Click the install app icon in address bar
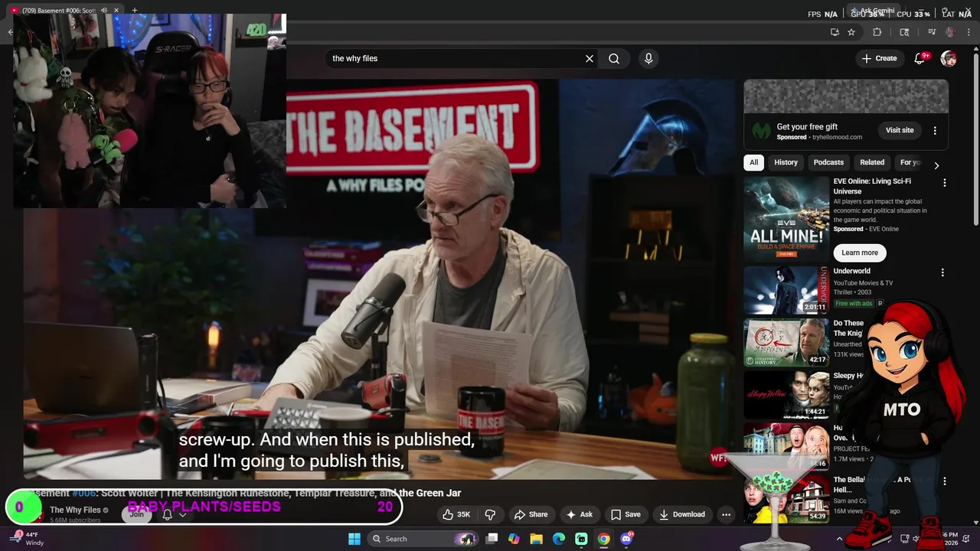The width and height of the screenshot is (980, 551). point(835,32)
